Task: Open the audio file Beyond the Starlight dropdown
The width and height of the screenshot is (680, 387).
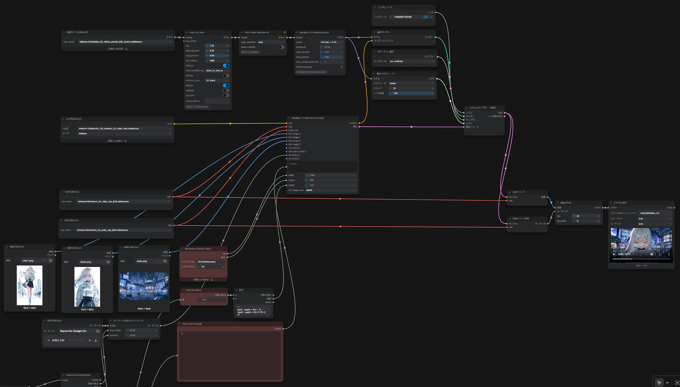Action: 75,331
